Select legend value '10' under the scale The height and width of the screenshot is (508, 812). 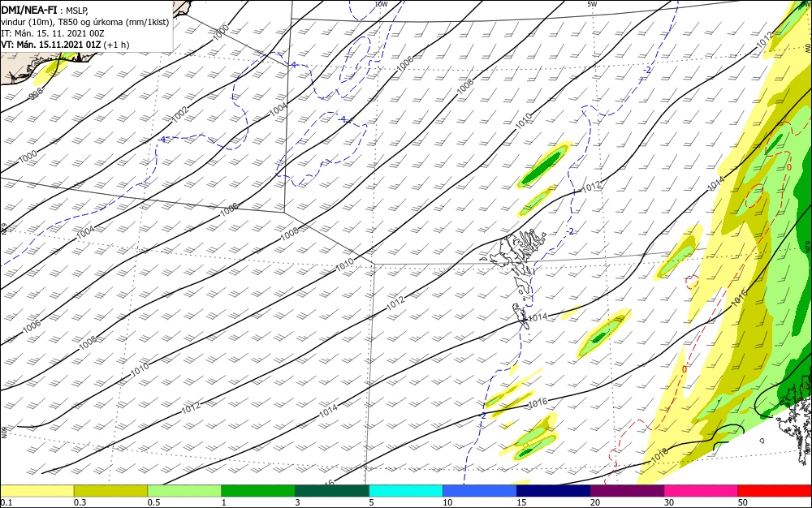(447, 502)
